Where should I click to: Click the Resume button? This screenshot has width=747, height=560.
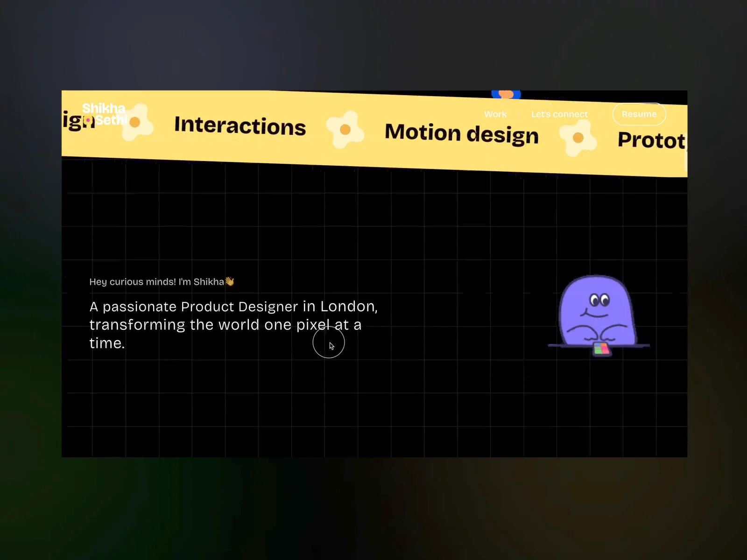(639, 114)
